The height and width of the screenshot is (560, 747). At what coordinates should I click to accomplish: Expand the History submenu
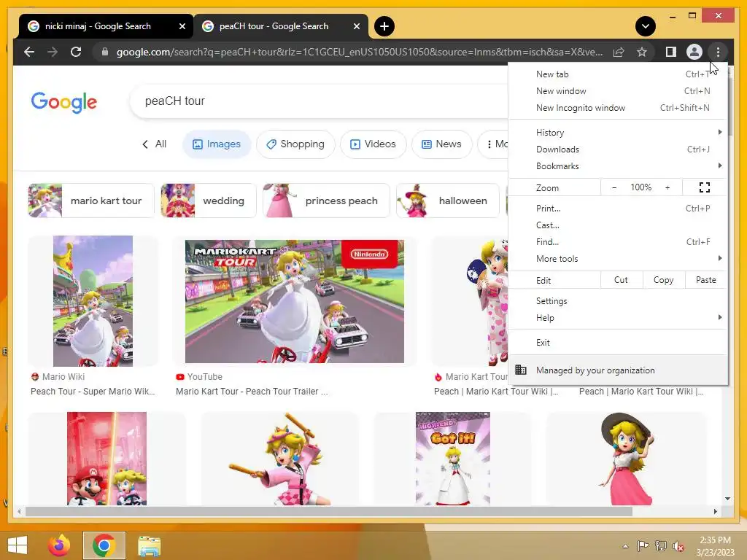pyautogui.click(x=618, y=133)
